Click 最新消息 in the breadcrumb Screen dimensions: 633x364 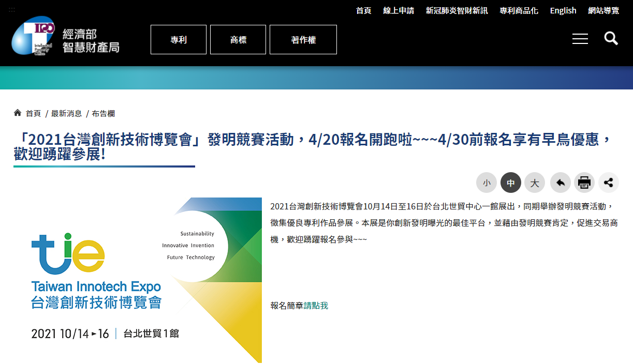coord(66,113)
